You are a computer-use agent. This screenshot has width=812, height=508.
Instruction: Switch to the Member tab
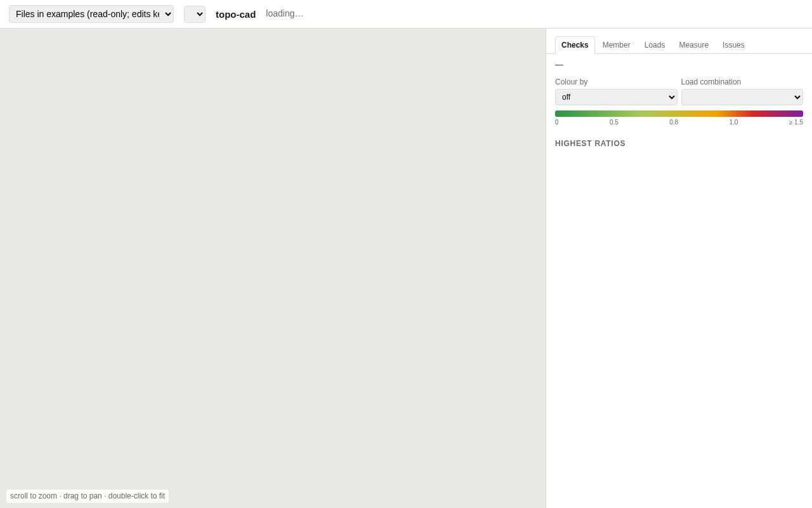[617, 45]
